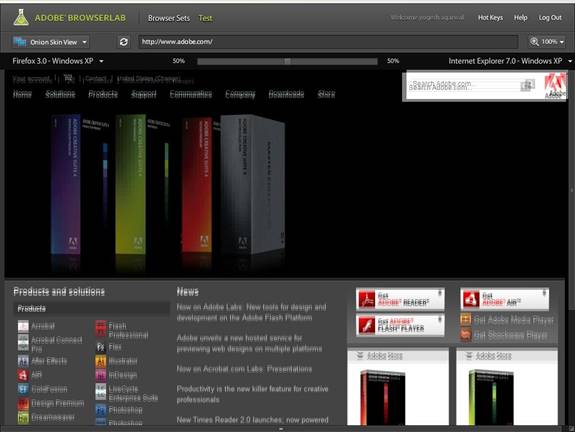Click the Solutions navigation link
This screenshot has width=575, height=432.
coord(60,94)
